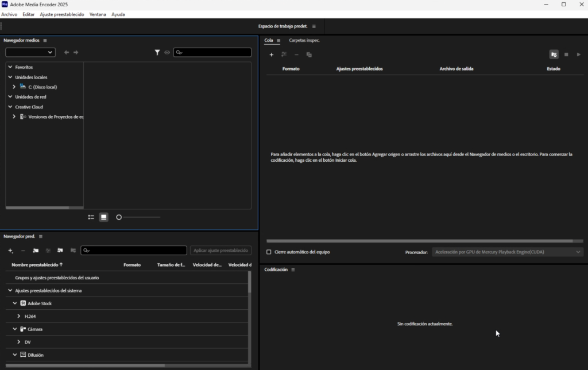This screenshot has height=370, width=588.
Task: Select the Iniciar cola play icon
Action: point(579,54)
